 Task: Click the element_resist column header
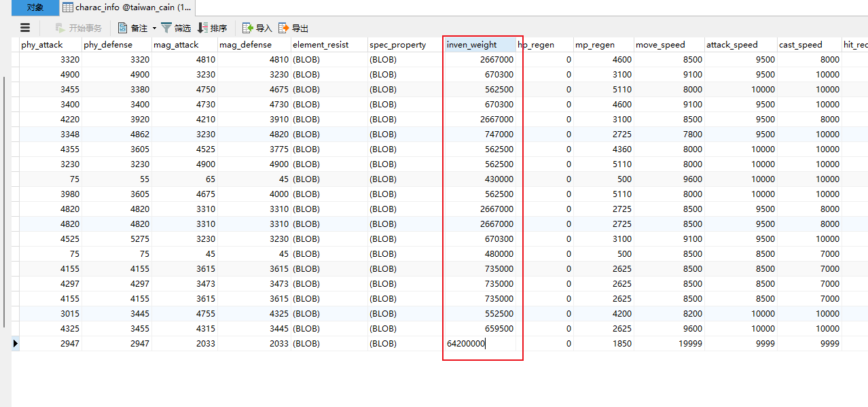pyautogui.click(x=329, y=45)
